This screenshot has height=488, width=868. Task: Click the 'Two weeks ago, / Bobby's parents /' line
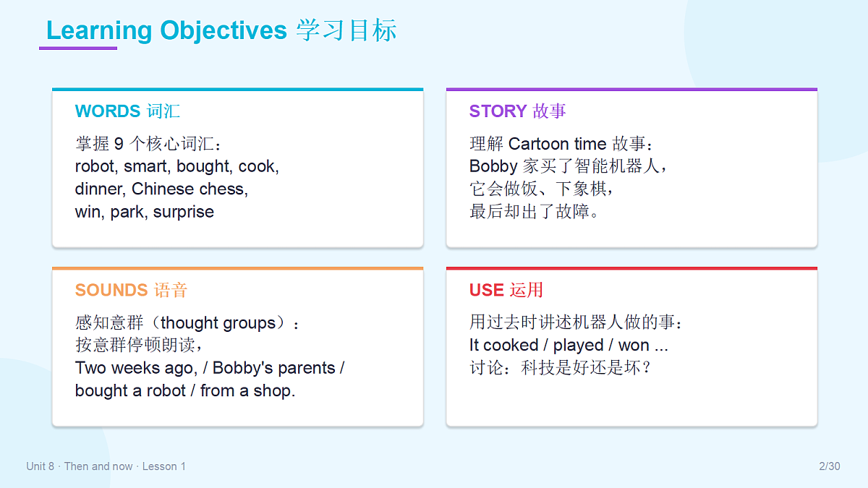pos(210,368)
